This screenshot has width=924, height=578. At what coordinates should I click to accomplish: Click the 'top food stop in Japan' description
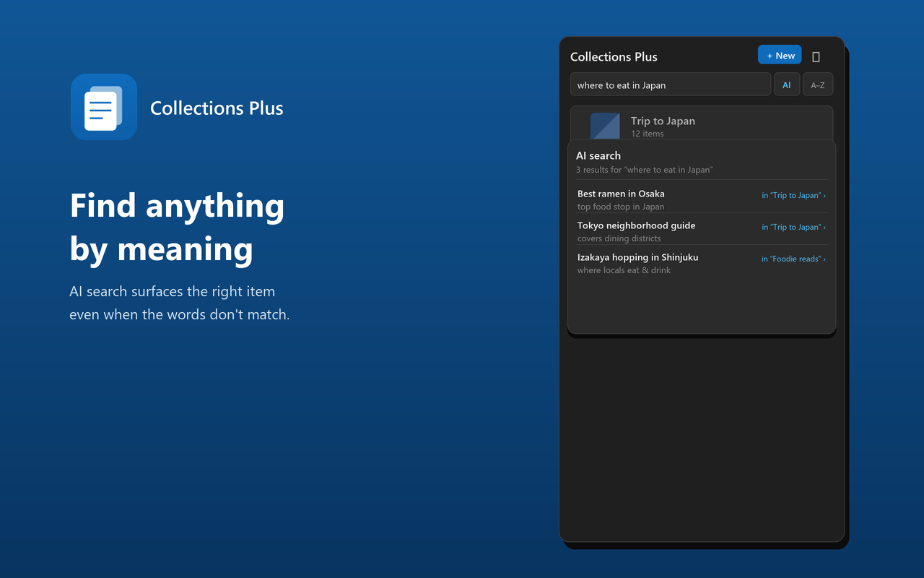pyautogui.click(x=621, y=207)
